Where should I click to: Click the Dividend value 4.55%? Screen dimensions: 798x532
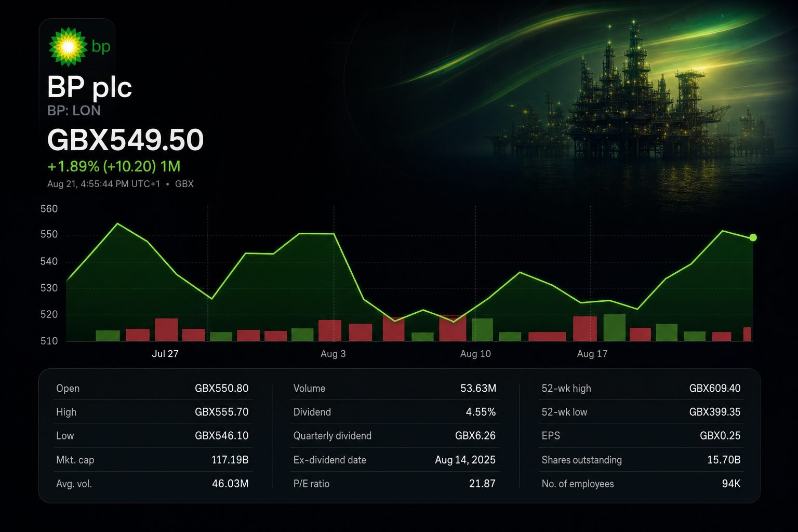pyautogui.click(x=481, y=412)
